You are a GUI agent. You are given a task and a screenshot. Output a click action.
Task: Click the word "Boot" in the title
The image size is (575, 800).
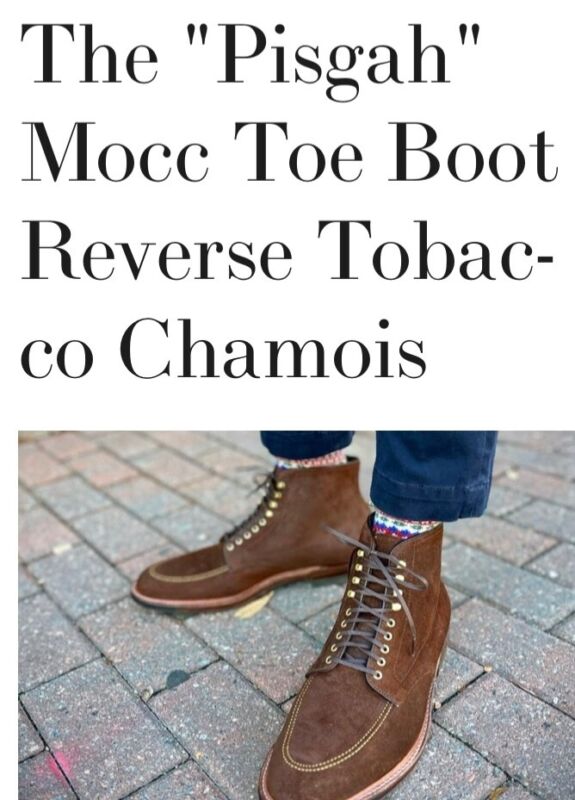[x=473, y=153]
